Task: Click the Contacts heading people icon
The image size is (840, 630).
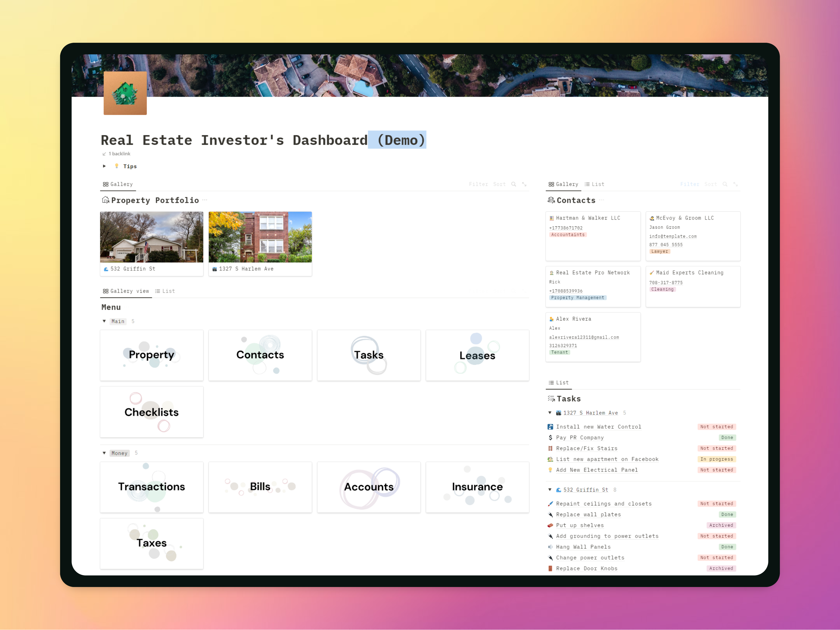Action: pyautogui.click(x=551, y=200)
